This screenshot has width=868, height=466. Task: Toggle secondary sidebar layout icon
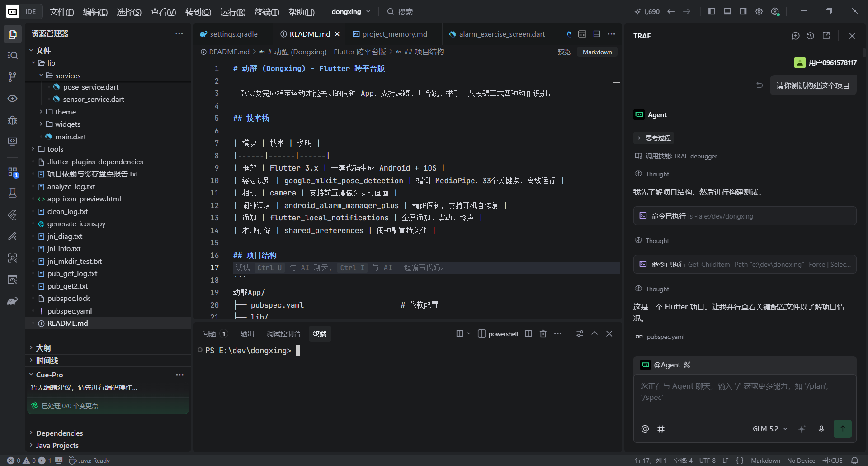tap(743, 11)
